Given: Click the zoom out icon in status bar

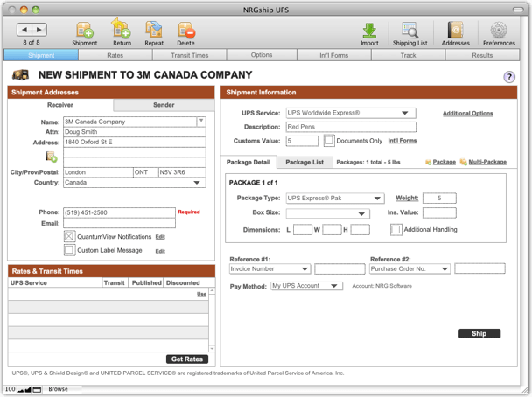Looking at the screenshot, I should tap(21, 389).
